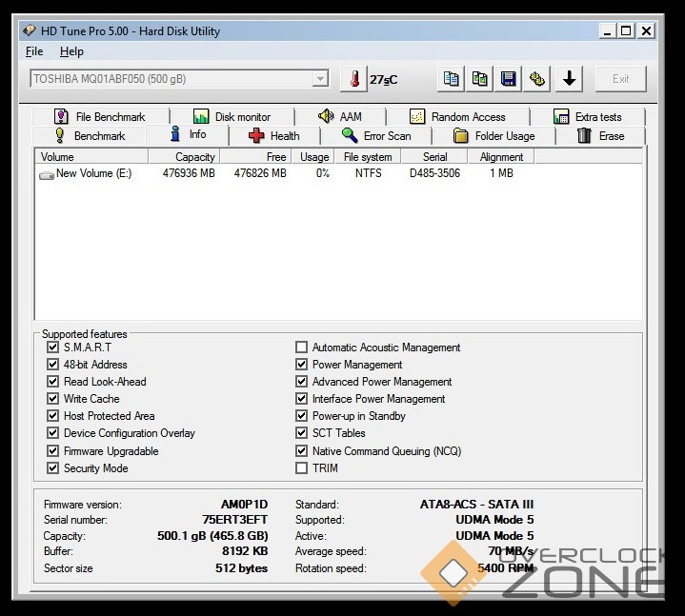
Task: Click the copy screenshot to clipboard icon
Action: [x=479, y=79]
